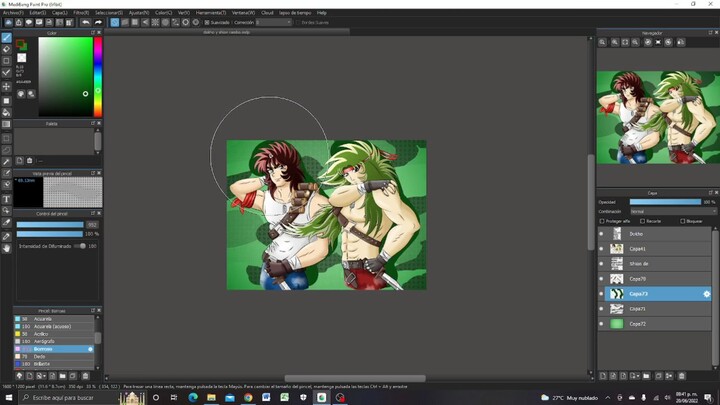
Task: Click the cloud icon in top toolbar
Action: tap(9, 22)
